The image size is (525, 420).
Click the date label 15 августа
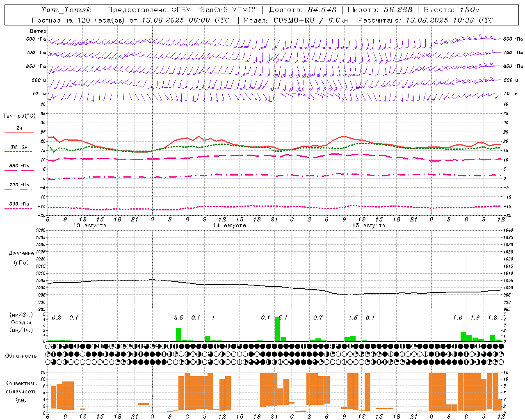click(369, 226)
